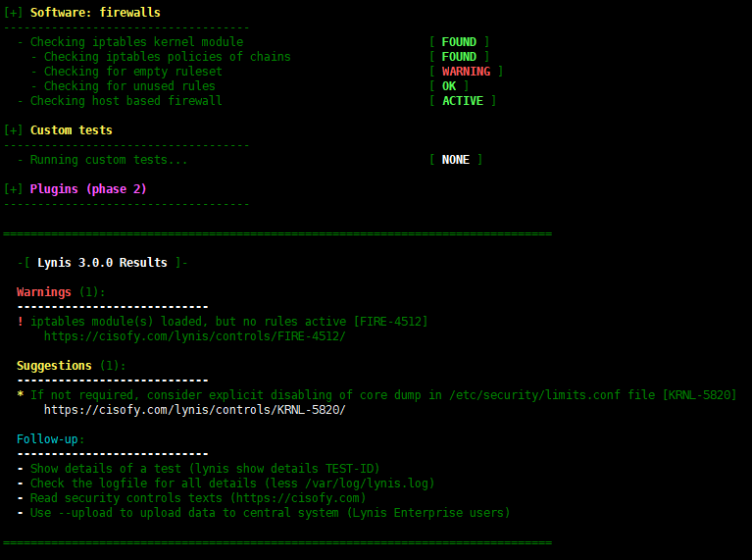The width and height of the screenshot is (752, 560).
Task: Click the yellow asterisk suggestion marker
Action: (x=21, y=394)
